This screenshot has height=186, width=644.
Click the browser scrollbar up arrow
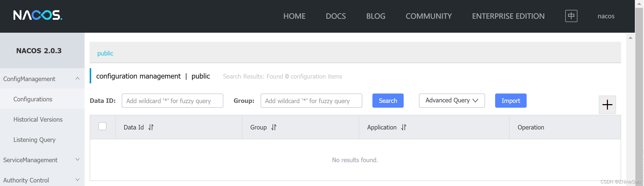[639, 4]
